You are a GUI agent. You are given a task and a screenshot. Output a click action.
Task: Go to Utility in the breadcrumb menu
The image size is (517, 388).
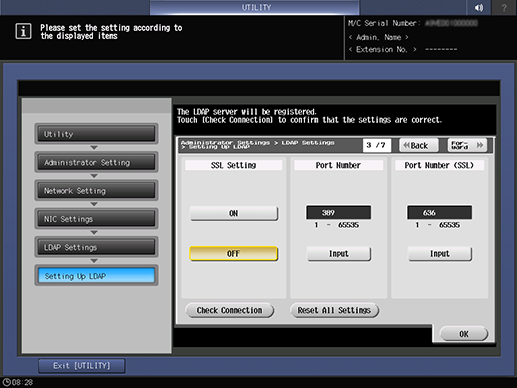96,134
